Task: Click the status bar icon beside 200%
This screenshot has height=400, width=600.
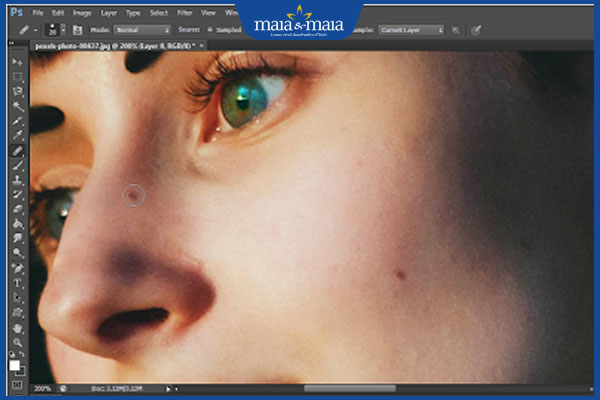Action: [63, 389]
